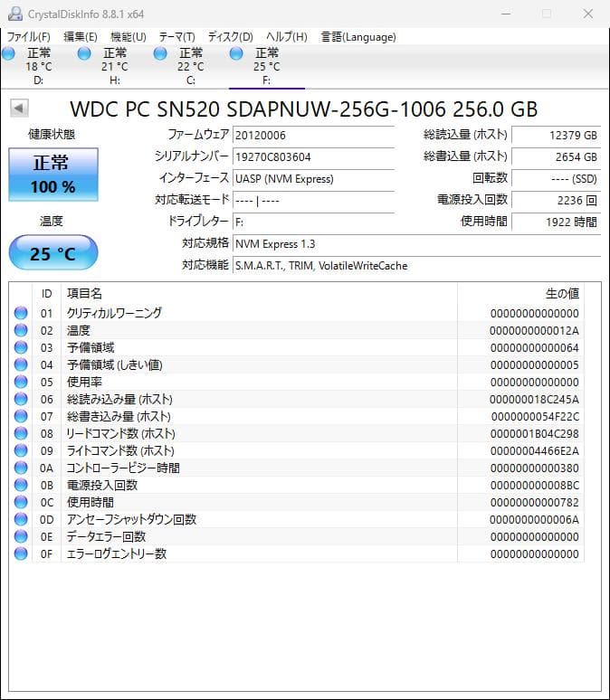Click the drive letter field F:
Image resolution: width=610 pixels, height=700 pixels.
313,222
